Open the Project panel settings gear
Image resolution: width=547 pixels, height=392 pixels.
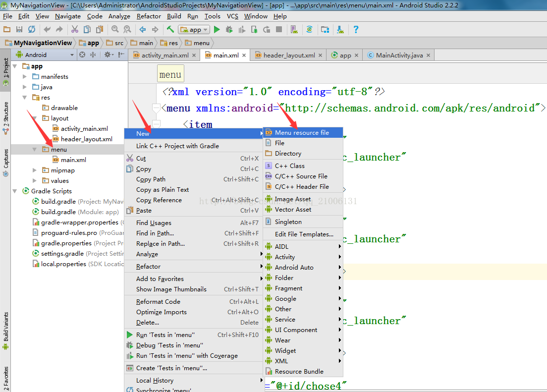(x=109, y=55)
